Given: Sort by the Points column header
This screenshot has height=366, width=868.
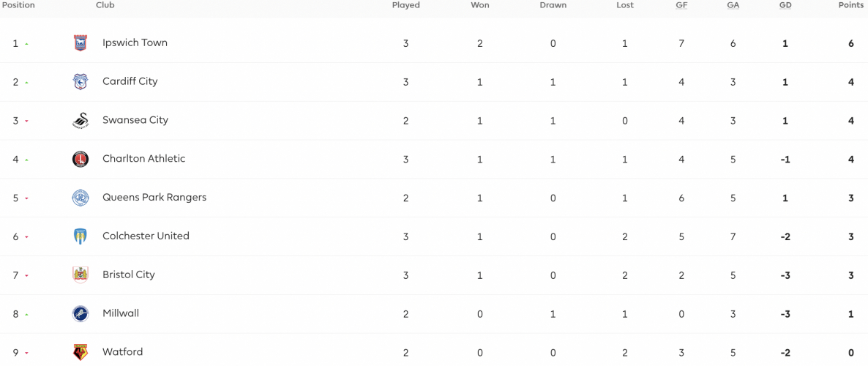Looking at the screenshot, I should (851, 6).
